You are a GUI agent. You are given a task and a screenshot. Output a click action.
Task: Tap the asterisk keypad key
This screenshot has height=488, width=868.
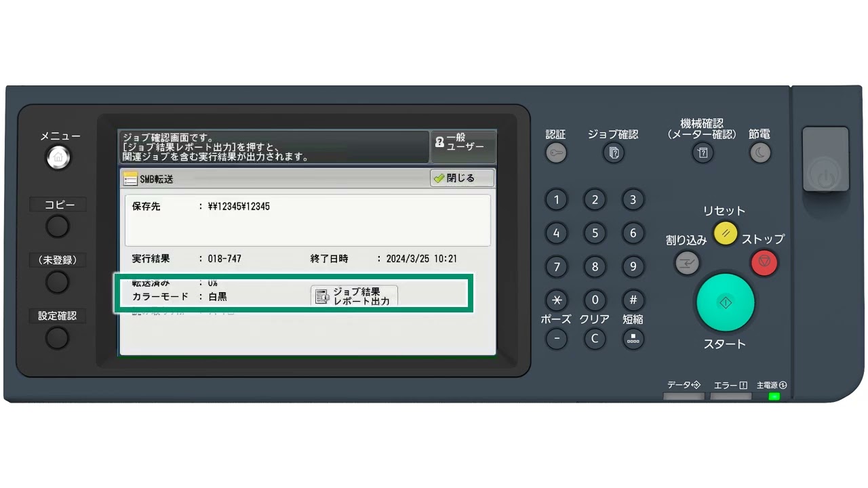[x=557, y=300]
